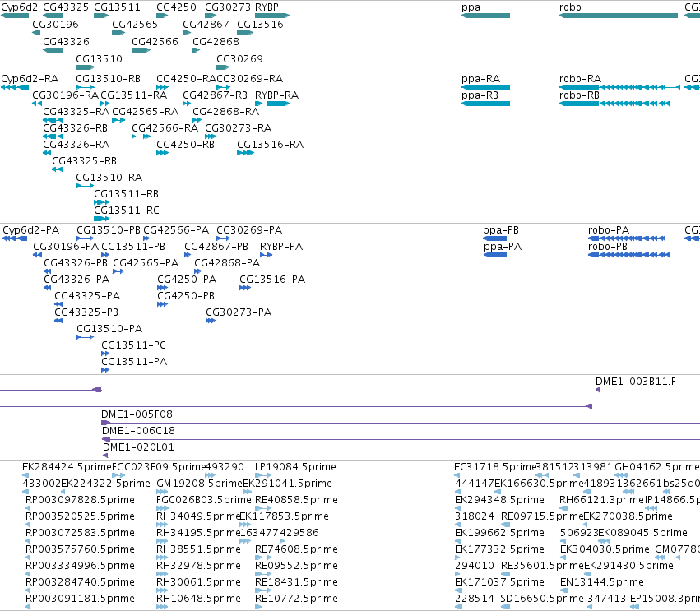The width and height of the screenshot is (700, 611).
Task: Select the LP19084.5prime EST label
Action: tap(295, 467)
